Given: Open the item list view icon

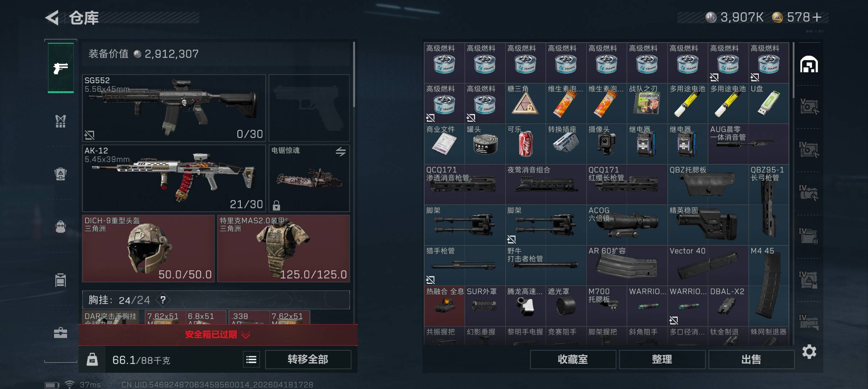Looking at the screenshot, I should [x=251, y=359].
